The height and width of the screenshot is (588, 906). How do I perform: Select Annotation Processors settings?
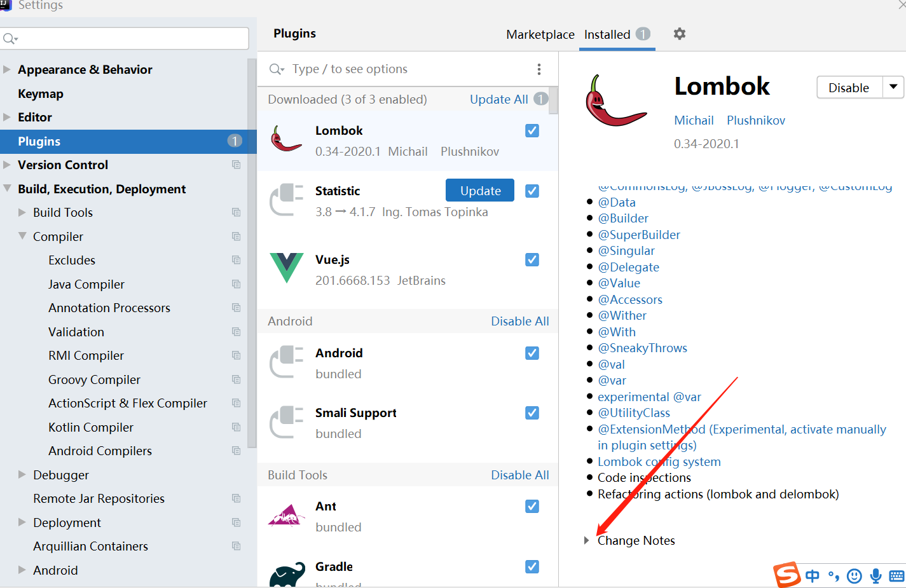(109, 308)
